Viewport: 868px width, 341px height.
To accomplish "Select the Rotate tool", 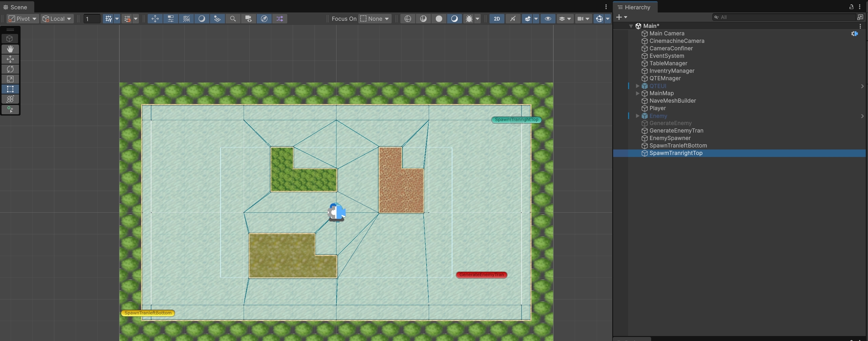I will tap(10, 69).
